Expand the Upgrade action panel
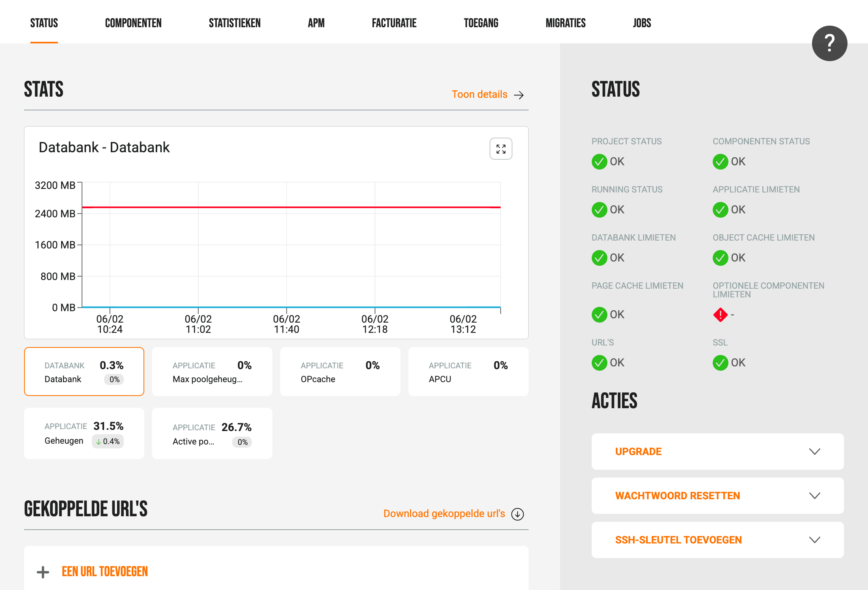Screen dimensions: 868x590 pyautogui.click(x=717, y=452)
